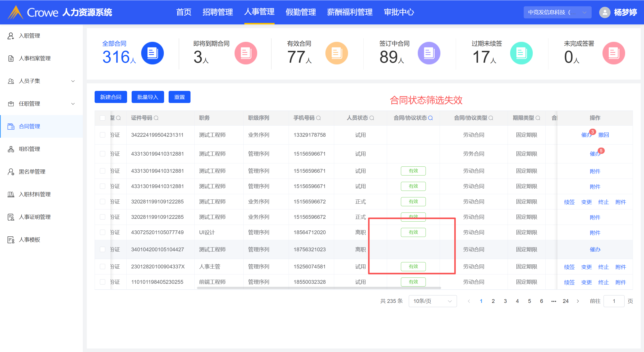644x352 pixels.
Task: Click user avatar icon next to 杨梦婷
Action: coord(605,12)
